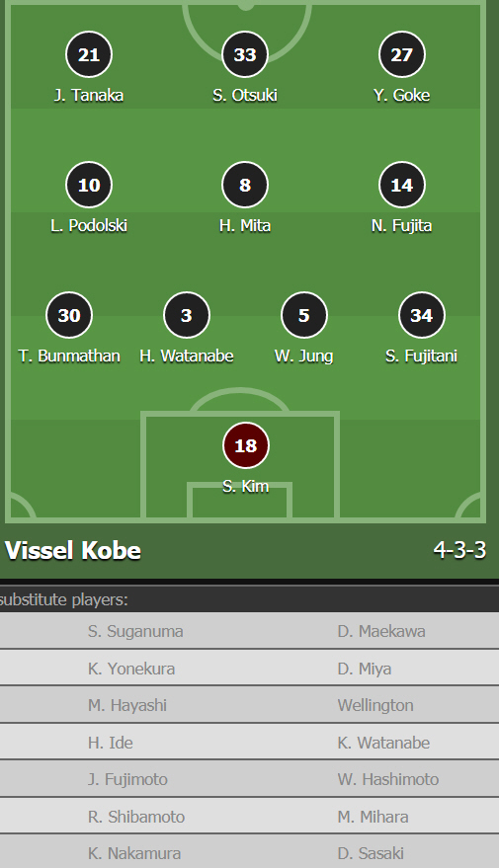Select number 8 circle for H. Mita
The image size is (499, 868).
click(x=245, y=185)
